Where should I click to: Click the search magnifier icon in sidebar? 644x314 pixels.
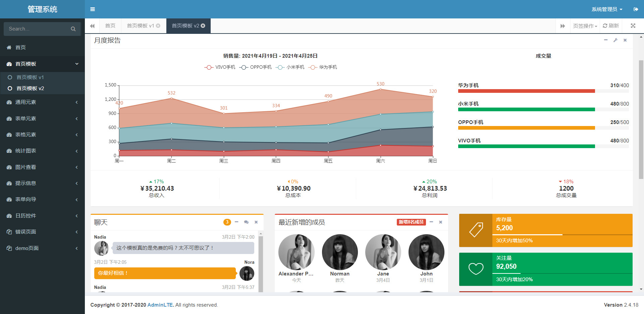point(73,29)
